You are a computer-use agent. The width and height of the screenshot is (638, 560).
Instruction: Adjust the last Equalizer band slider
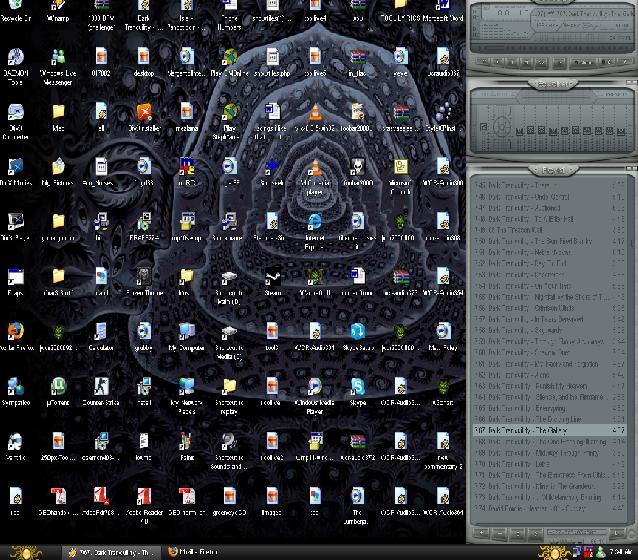point(621,130)
